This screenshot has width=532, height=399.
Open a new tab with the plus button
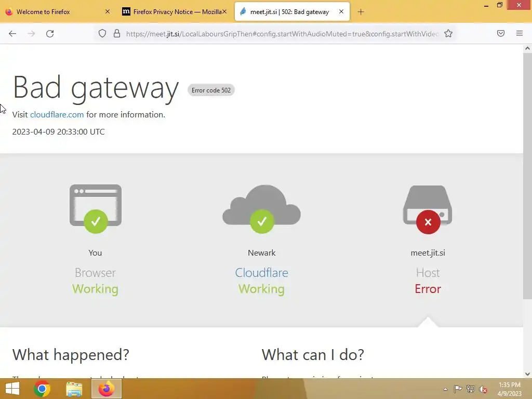361,12
